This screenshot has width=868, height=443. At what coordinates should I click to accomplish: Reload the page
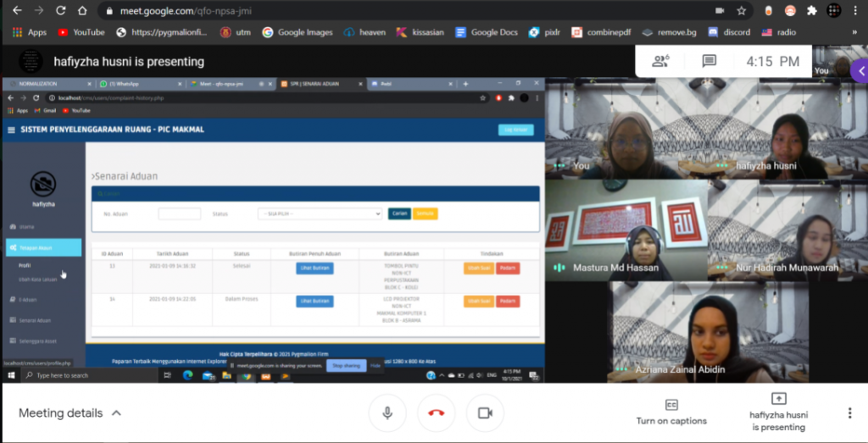point(60,11)
